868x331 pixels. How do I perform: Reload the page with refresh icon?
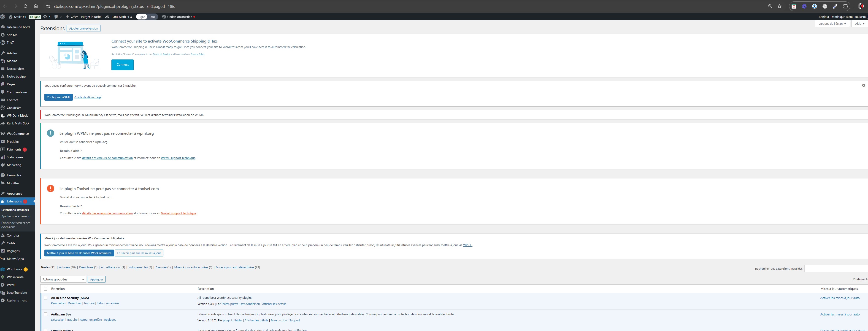tap(25, 6)
